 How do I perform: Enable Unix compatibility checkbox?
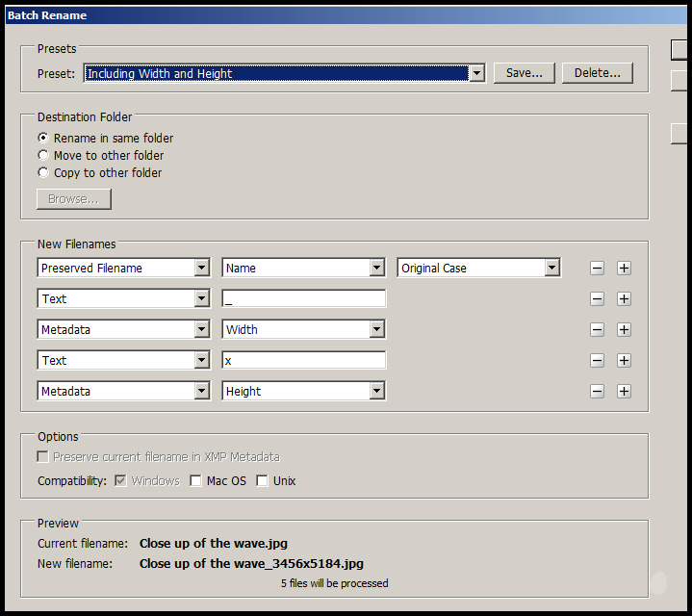click(262, 480)
